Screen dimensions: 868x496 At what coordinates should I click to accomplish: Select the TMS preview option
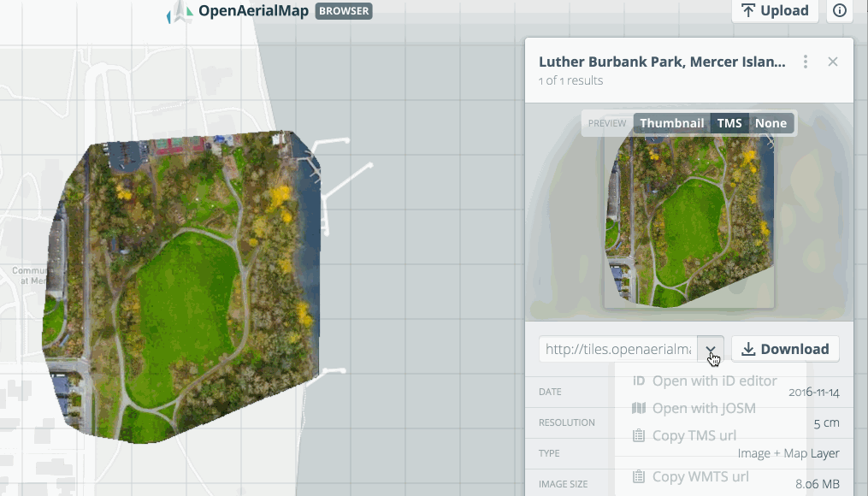click(x=729, y=123)
